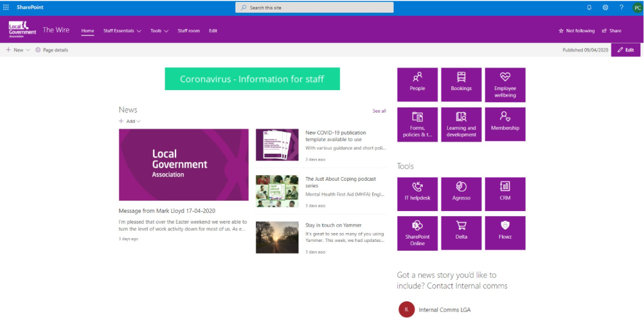Screen dimensions: 644x325
Task: Click the Published 09/04/2020 text
Action: coord(586,50)
